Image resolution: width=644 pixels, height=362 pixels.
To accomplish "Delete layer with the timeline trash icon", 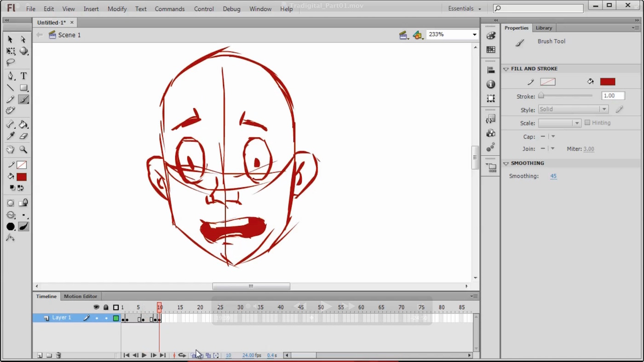I will (58, 355).
